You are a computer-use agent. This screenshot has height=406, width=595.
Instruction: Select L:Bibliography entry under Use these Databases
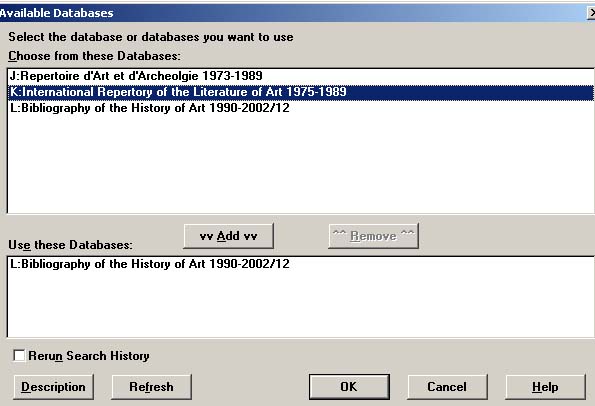150,264
